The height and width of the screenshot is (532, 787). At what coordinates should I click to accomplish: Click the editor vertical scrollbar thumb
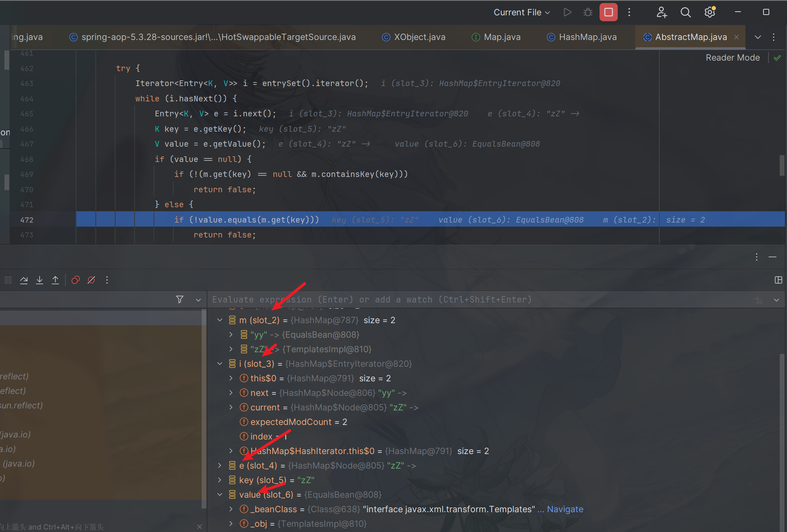[x=782, y=165]
